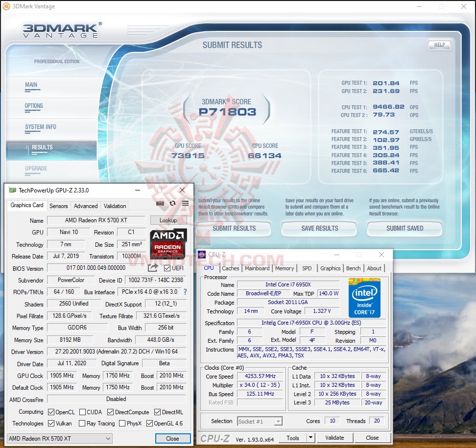Image resolution: width=476 pixels, height=448 pixels.
Task: Click the Bus Interface question mark icon
Action: click(185, 292)
